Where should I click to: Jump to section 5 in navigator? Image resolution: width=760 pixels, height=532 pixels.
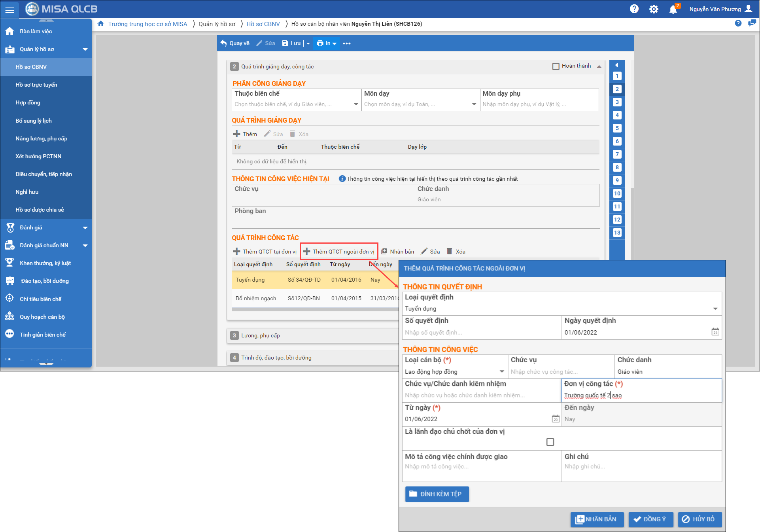[x=617, y=128]
